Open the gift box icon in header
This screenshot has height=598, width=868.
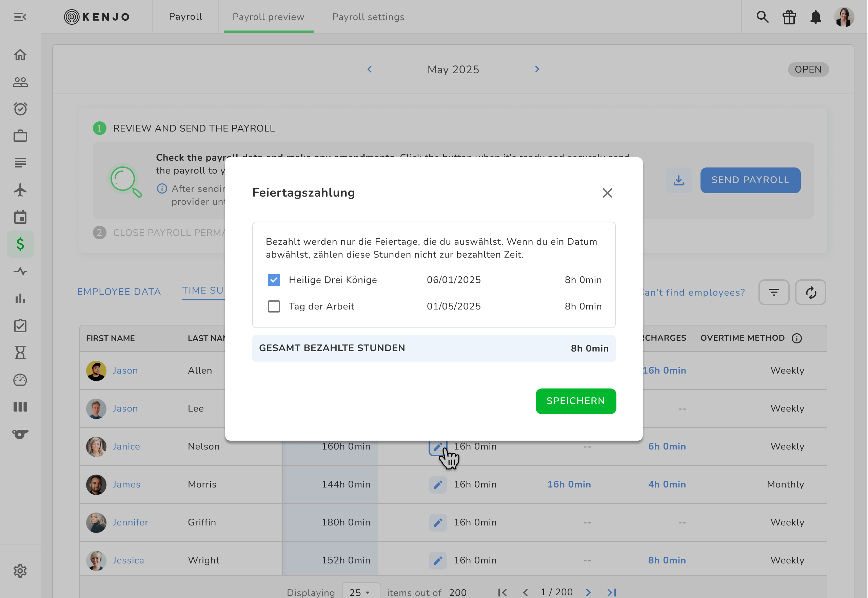pyautogui.click(x=789, y=17)
